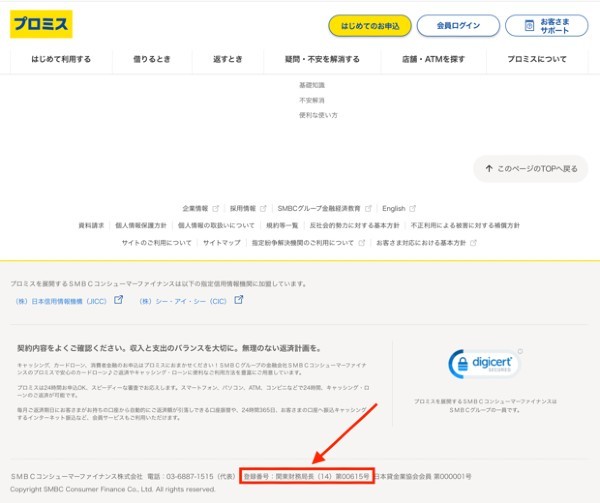Expand the プロミスについて menu
This screenshot has width=600, height=503.
pos(537,59)
